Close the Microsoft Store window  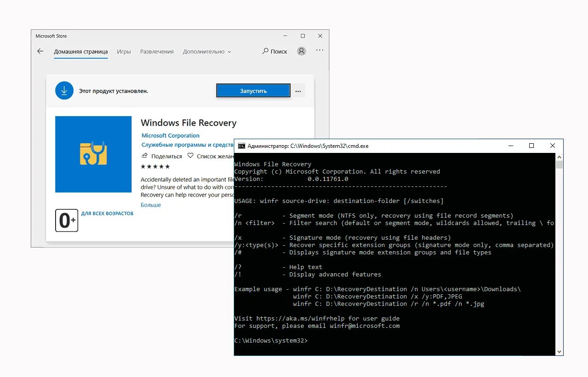point(320,36)
